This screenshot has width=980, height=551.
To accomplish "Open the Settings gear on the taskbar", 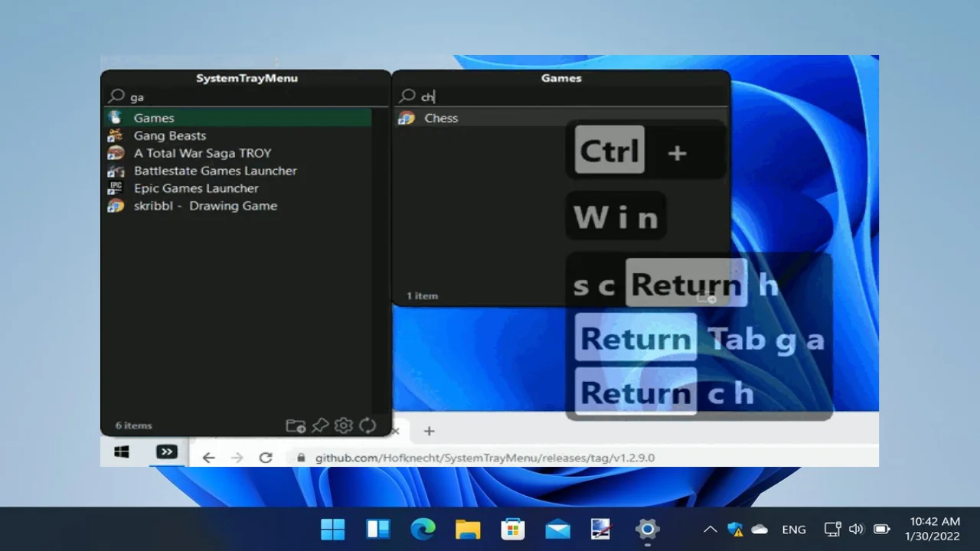I will (x=647, y=529).
